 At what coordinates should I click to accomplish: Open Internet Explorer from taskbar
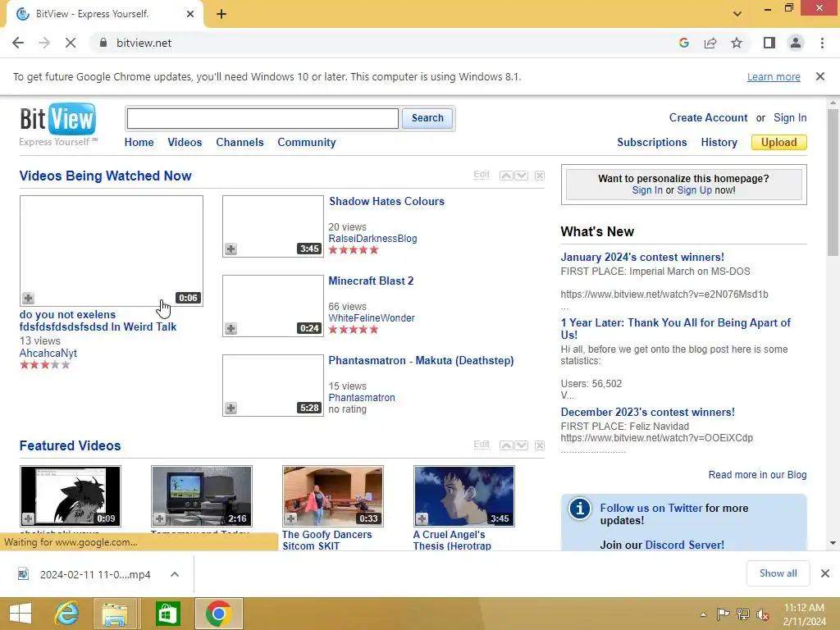pyautogui.click(x=67, y=614)
